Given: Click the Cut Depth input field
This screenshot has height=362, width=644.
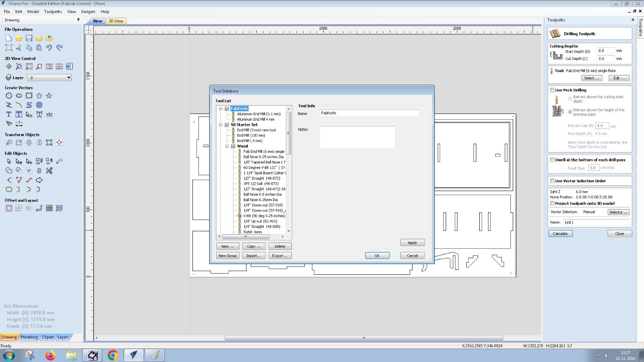Looking at the screenshot, I should [605, 59].
